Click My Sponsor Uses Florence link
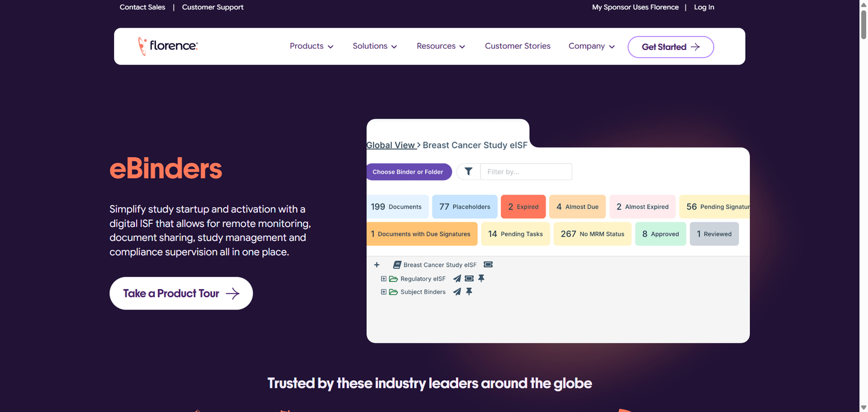Screen dimensions: 868x412 point(635,7)
